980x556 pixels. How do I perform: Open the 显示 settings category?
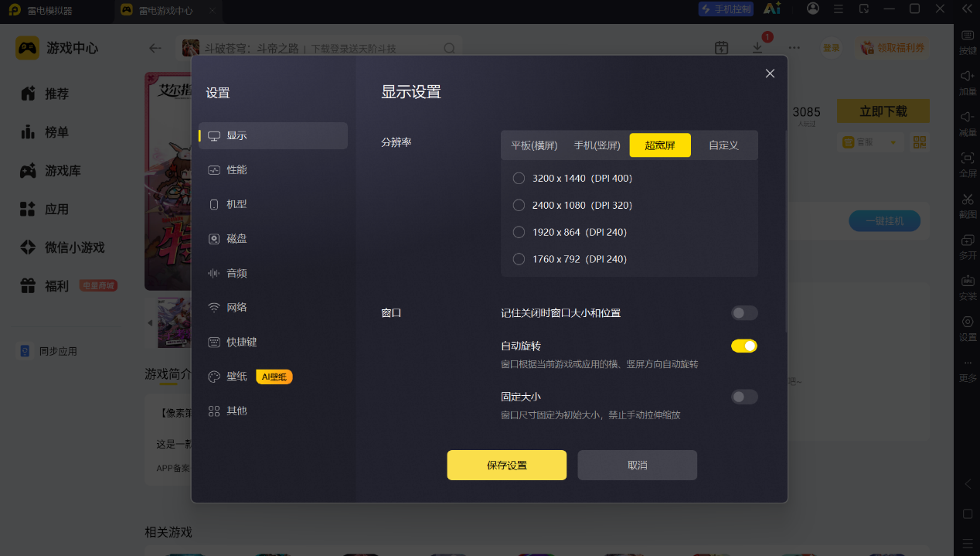pos(273,135)
